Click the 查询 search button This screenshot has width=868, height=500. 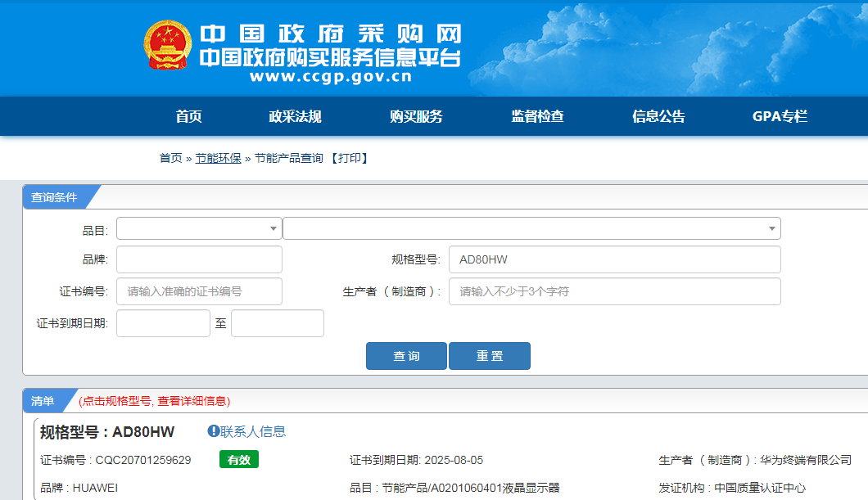pos(406,356)
